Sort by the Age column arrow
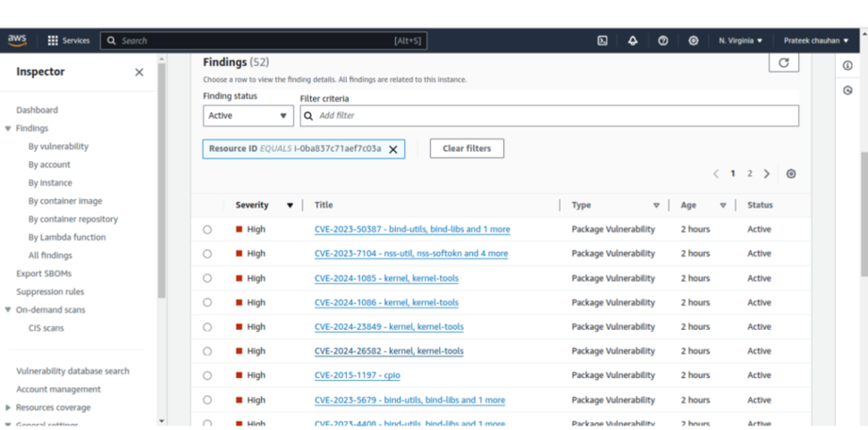The width and height of the screenshot is (868, 430). tap(723, 206)
